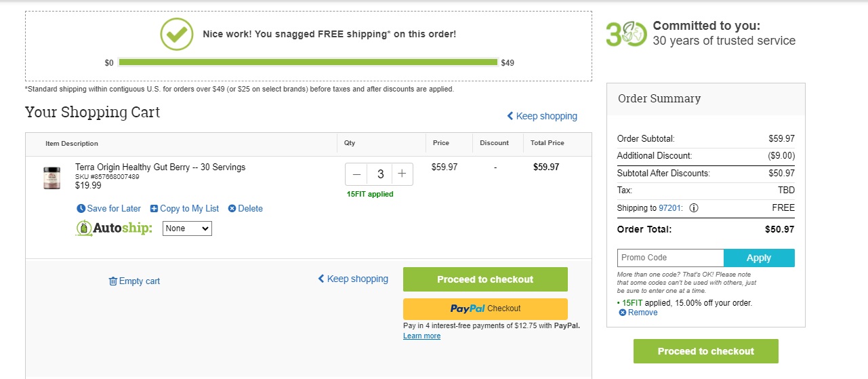Click Keep shopping link beside checkout button

pyautogui.click(x=353, y=279)
